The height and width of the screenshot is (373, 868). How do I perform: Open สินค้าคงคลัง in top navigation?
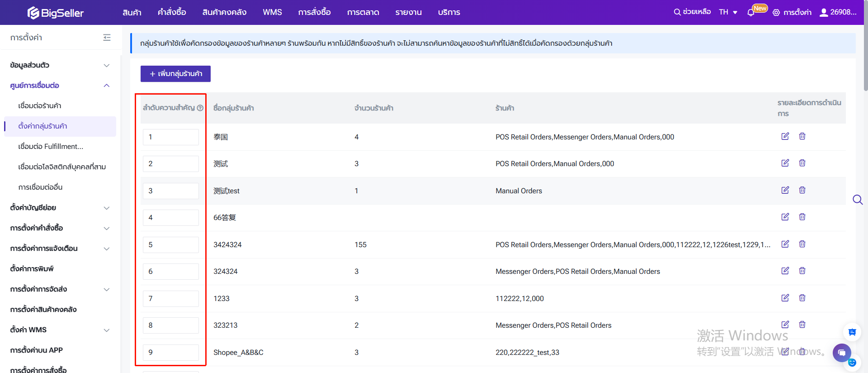click(224, 12)
